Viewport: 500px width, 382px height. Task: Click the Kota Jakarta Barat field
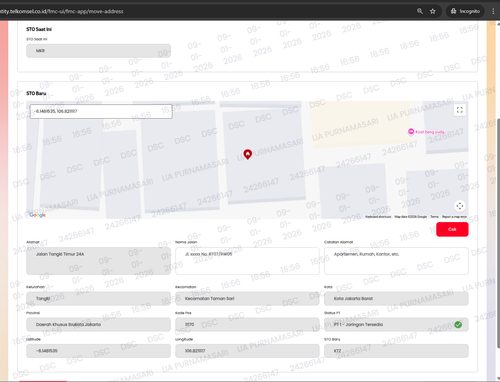396,299
